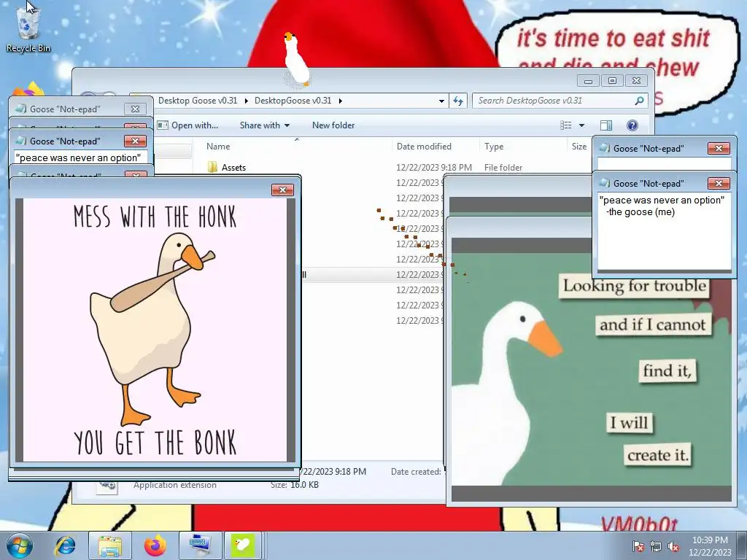Click the Action Center flag tray icon
747x560 pixels.
(638, 547)
